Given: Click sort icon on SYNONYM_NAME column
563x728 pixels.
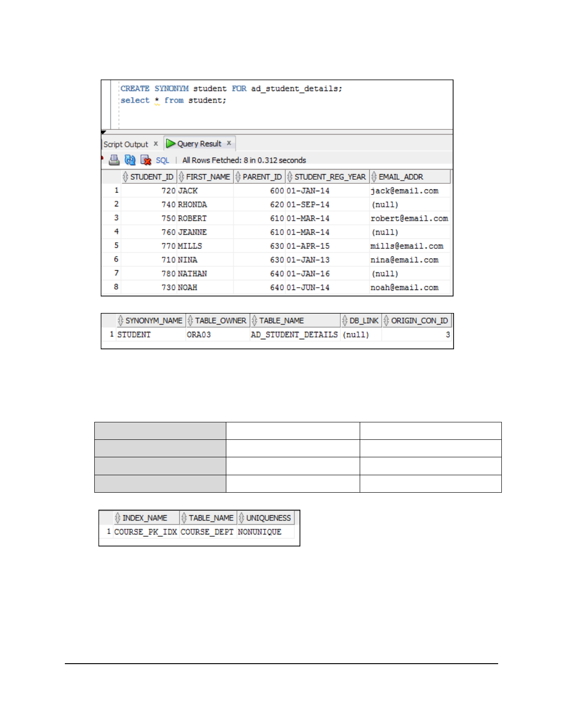Looking at the screenshot, I should pos(121,320).
